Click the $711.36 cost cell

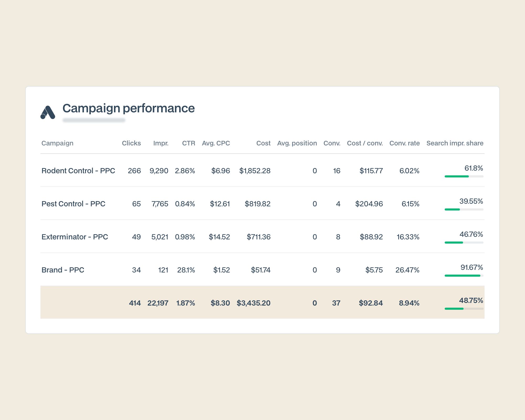pyautogui.click(x=259, y=237)
